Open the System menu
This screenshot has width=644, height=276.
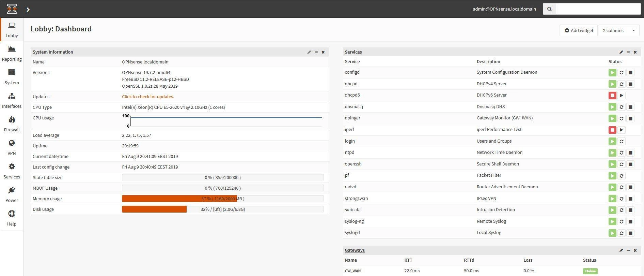(x=12, y=77)
